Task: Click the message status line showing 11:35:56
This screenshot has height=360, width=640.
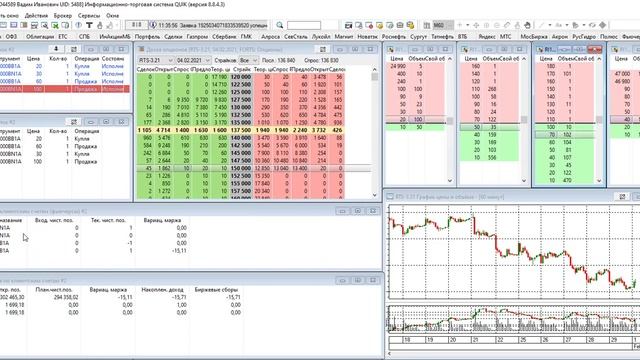Action: click(212, 25)
